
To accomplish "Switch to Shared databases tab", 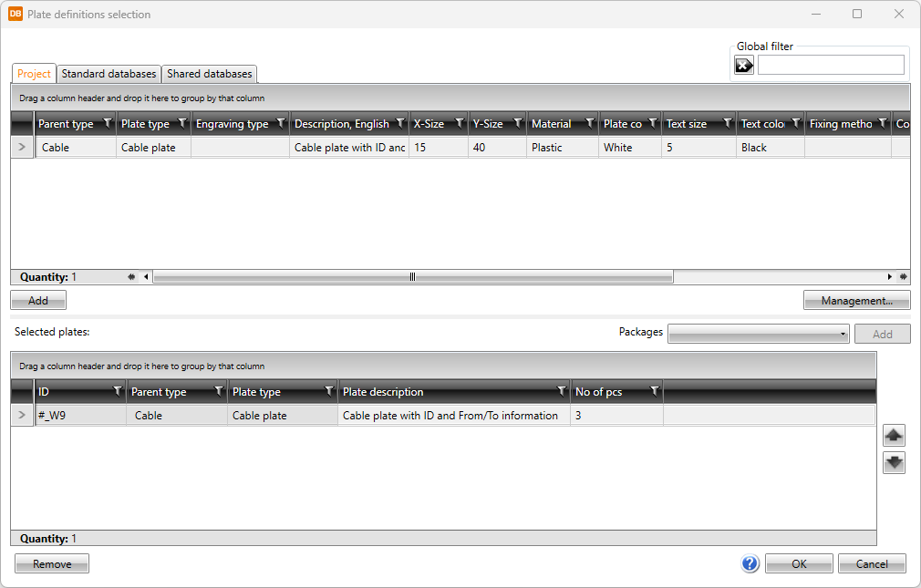I will (209, 74).
